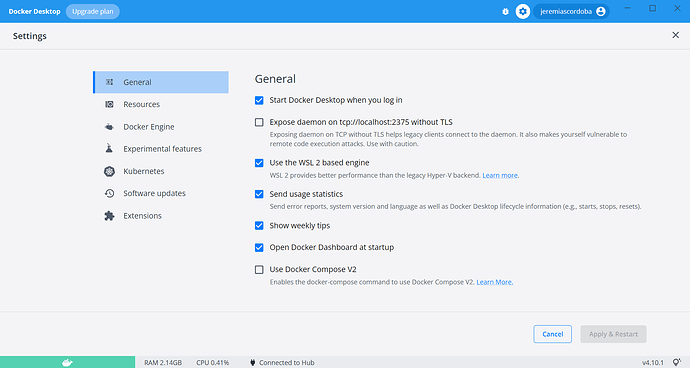
Task: Click the Docker Desktop title text
Action: 34,11
